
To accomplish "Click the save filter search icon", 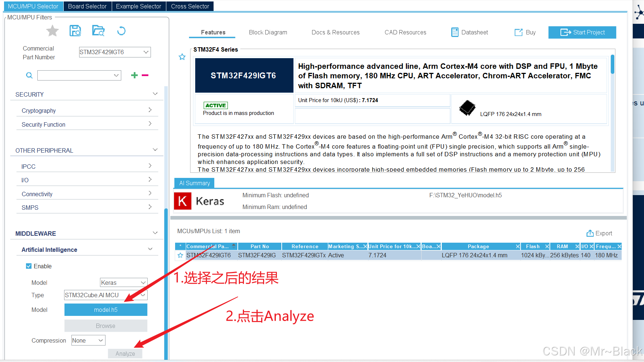I will (x=75, y=31).
